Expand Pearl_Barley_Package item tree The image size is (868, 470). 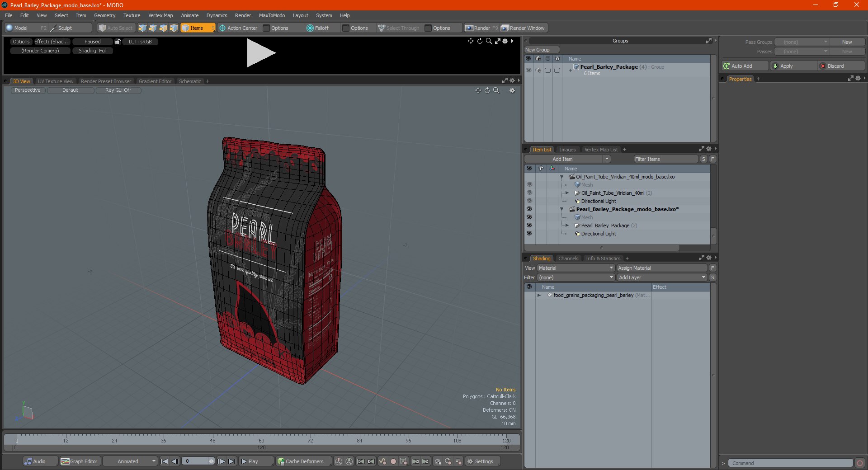pyautogui.click(x=567, y=226)
